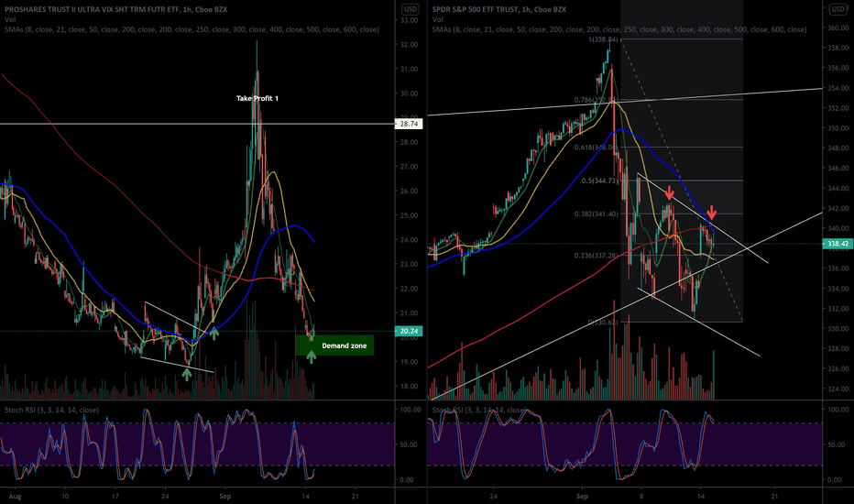Click 100.00 on VIX Stoch RSI scale

click(x=411, y=410)
